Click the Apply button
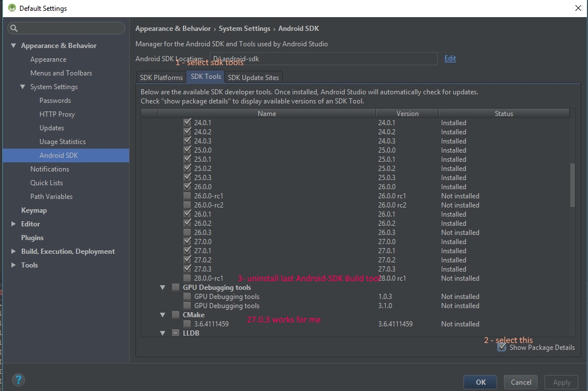Viewport: 588px width, 391px height. [561, 382]
